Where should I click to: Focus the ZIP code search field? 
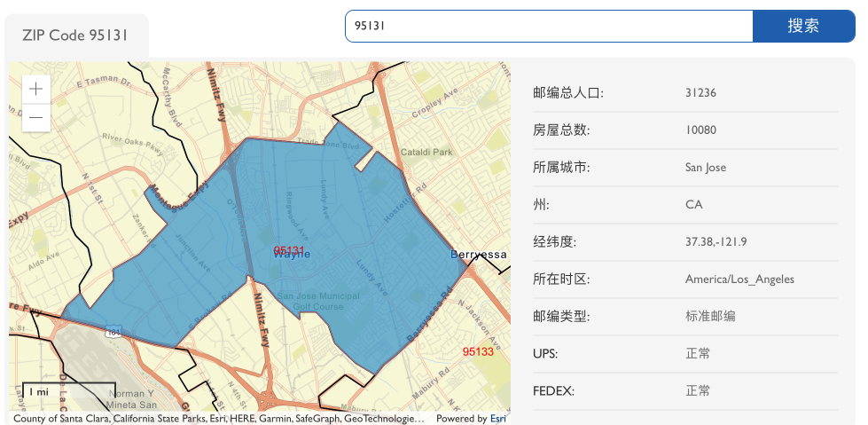(549, 26)
